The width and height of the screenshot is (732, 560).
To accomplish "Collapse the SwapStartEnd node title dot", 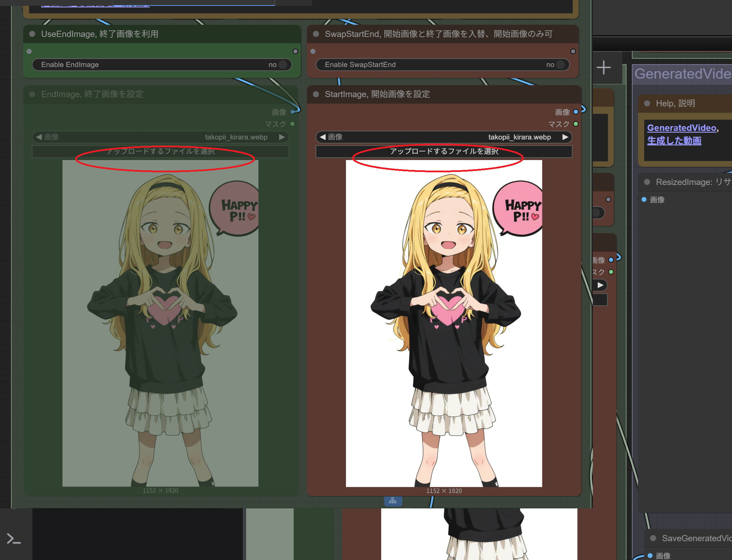I will [316, 34].
